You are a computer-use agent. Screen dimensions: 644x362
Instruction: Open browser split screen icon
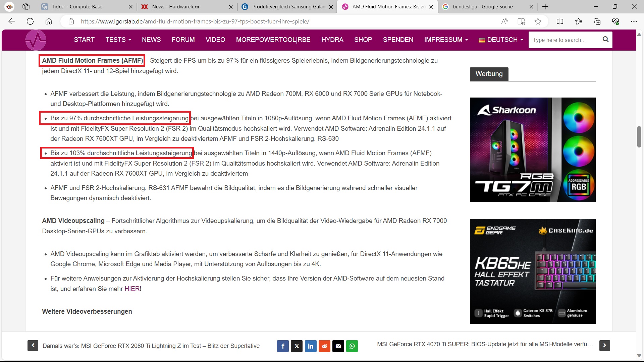(560, 21)
